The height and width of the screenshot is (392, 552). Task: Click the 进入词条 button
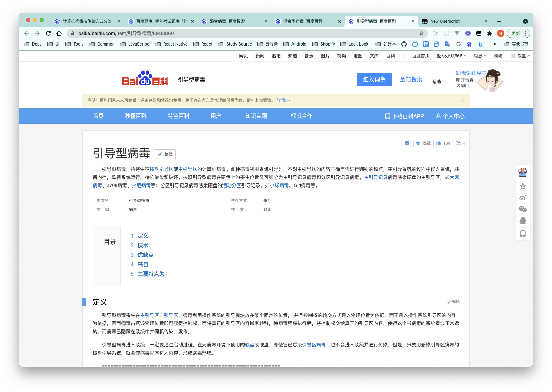[374, 79]
